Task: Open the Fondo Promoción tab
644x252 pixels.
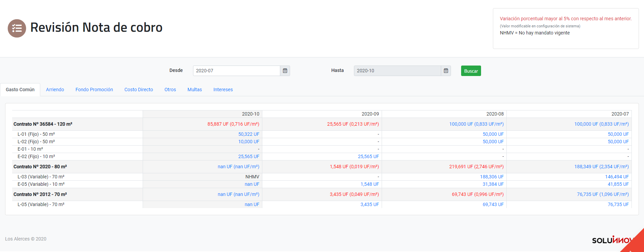Action: 94,90
